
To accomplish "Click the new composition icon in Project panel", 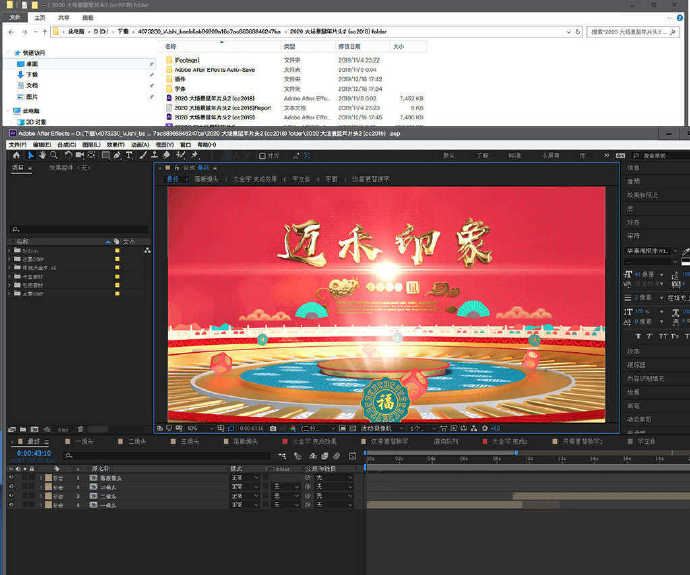I will [x=34, y=429].
